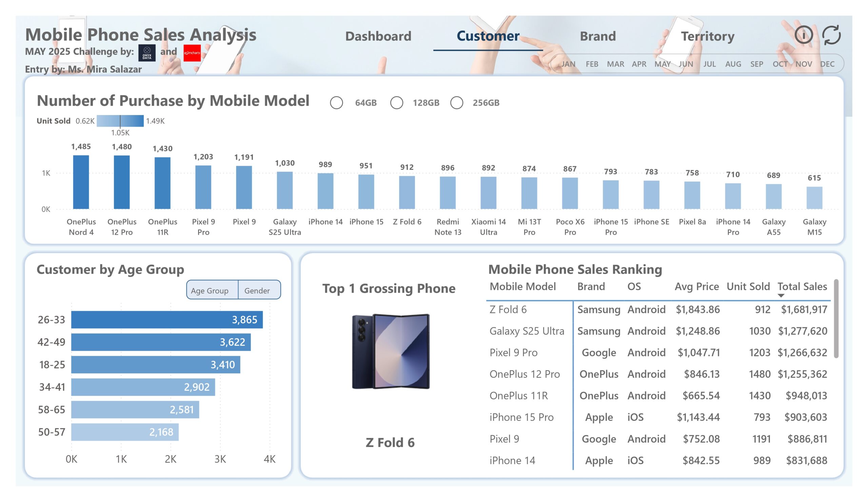Screen dimensions: 868x502
Task: Switch to Gender view
Action: tap(259, 290)
